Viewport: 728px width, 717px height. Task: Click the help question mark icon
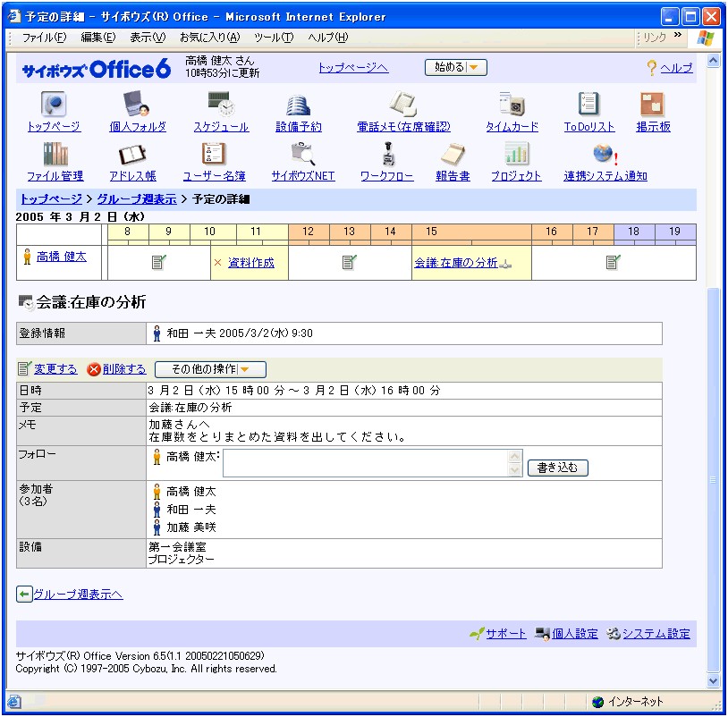pyautogui.click(x=652, y=68)
